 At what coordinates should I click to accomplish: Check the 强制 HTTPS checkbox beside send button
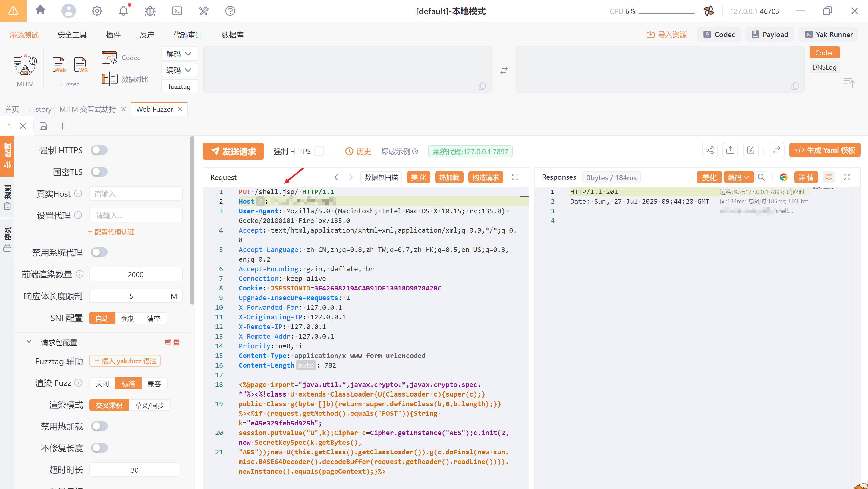click(319, 151)
